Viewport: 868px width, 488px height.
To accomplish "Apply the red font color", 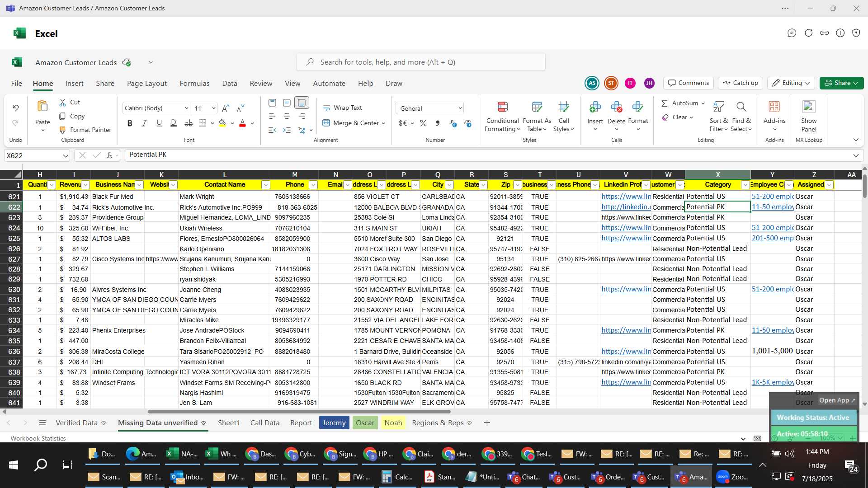I will click(x=242, y=123).
